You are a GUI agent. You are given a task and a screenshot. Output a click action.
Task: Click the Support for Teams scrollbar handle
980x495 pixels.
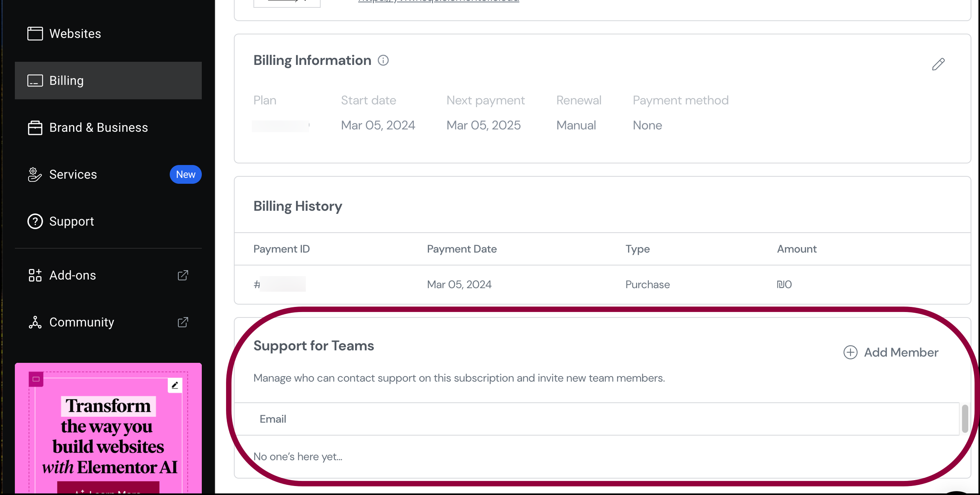click(965, 419)
